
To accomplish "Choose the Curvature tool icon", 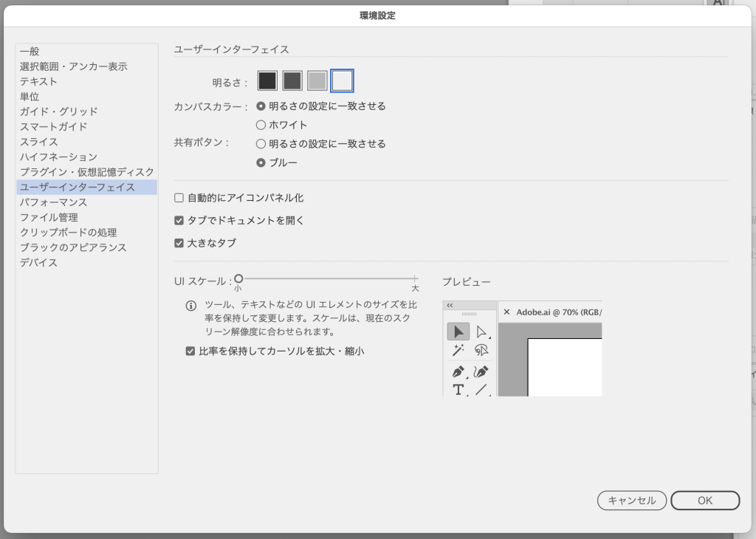I will (482, 371).
